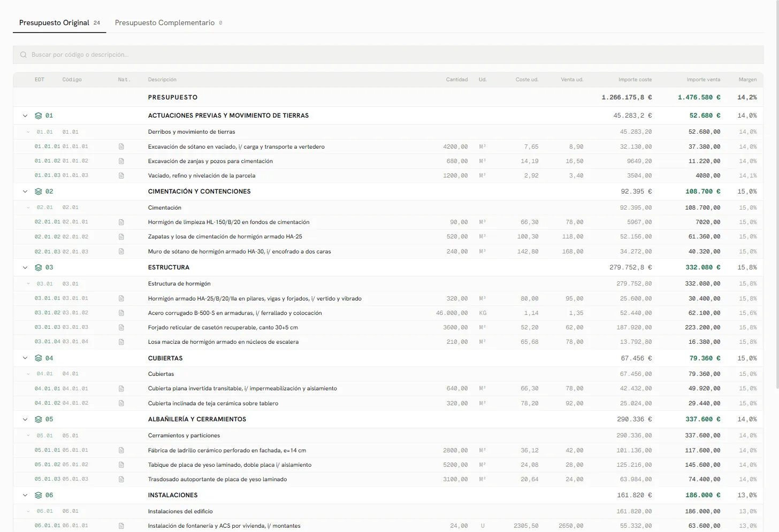Collapse subchapter 01.01 Derribos y movimiento
This screenshot has width=779, height=532.
28,132
